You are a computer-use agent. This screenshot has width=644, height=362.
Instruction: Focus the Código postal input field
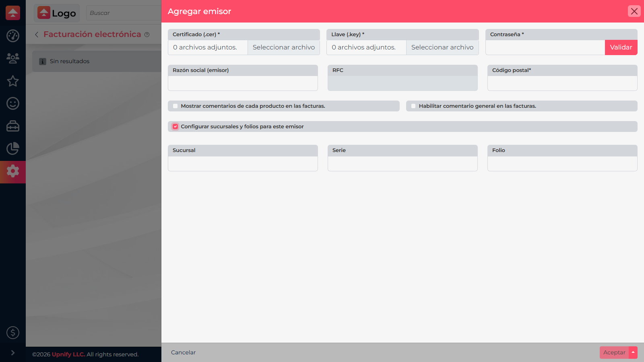562,83
